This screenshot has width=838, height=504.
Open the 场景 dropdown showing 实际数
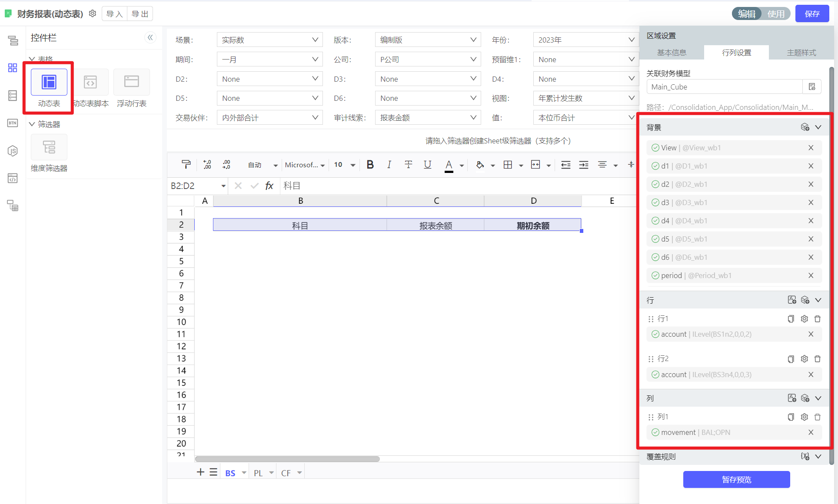point(269,40)
